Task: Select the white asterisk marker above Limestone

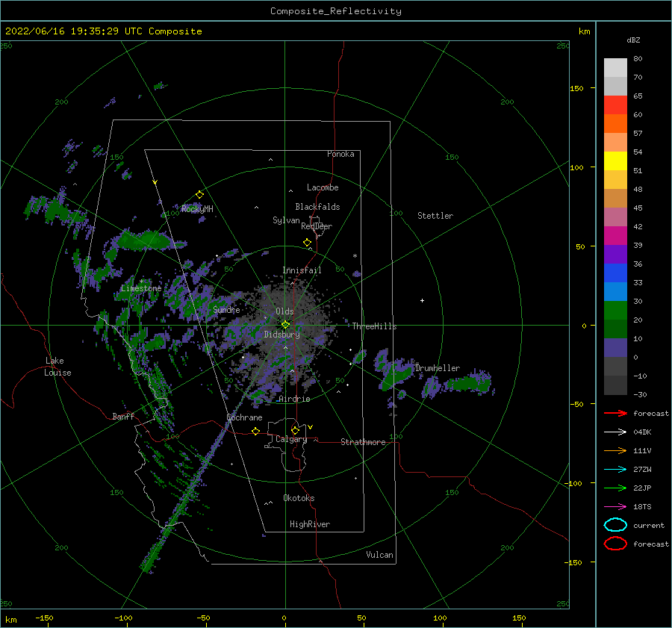Action: 141,282
